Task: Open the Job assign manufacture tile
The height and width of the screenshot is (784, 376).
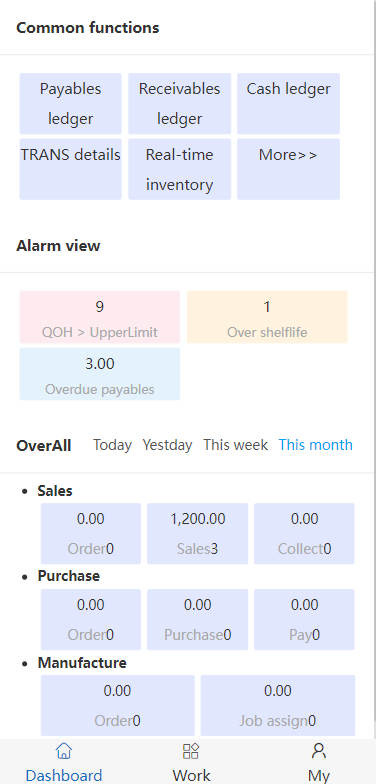Action: 278,706
